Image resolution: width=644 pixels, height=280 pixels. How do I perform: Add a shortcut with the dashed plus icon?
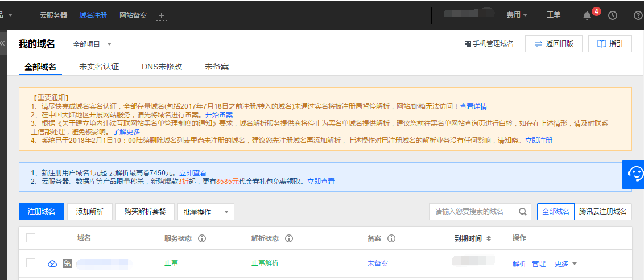click(162, 15)
